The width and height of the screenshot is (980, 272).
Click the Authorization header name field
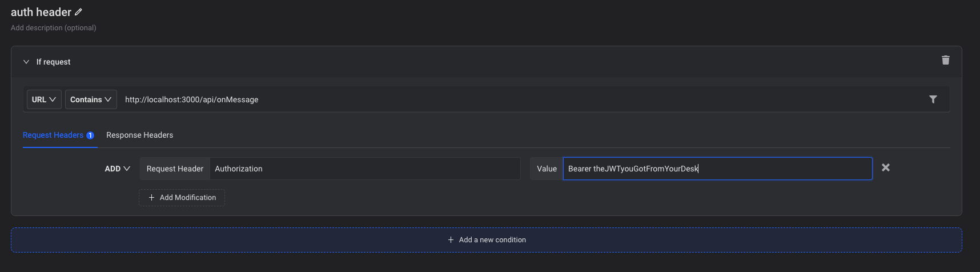[x=364, y=169]
